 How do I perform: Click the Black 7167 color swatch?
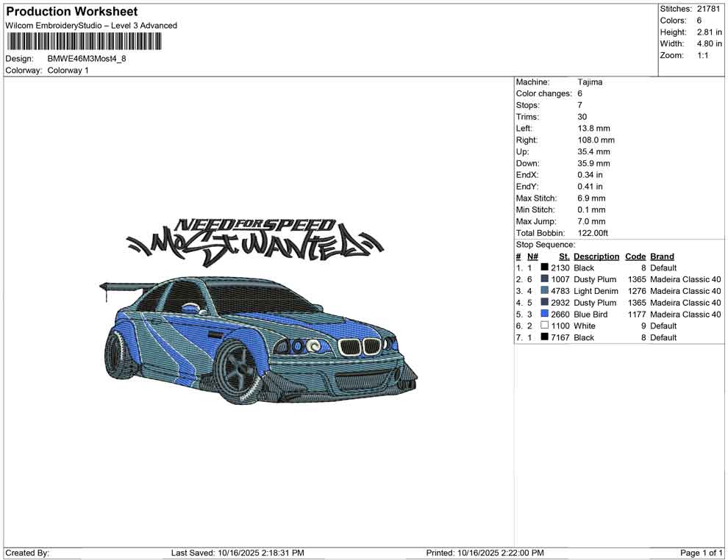coord(545,337)
